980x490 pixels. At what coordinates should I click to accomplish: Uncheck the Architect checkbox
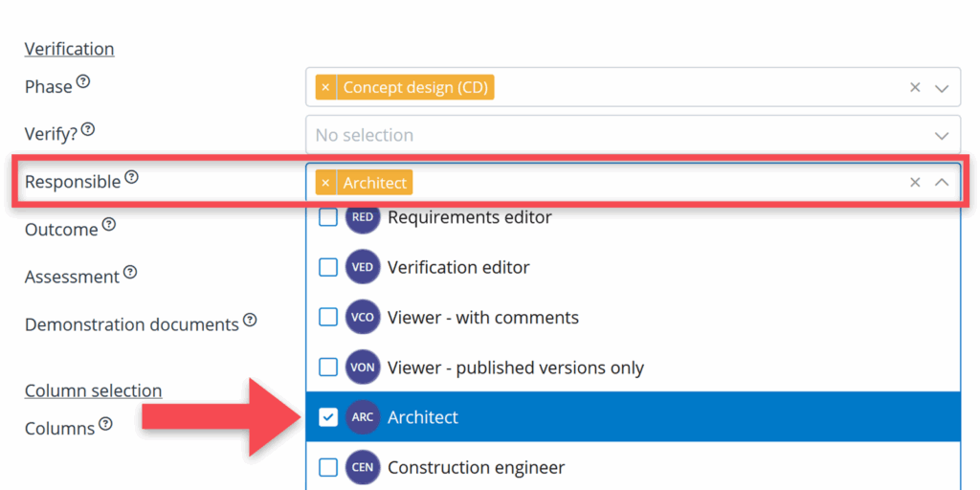tap(328, 417)
